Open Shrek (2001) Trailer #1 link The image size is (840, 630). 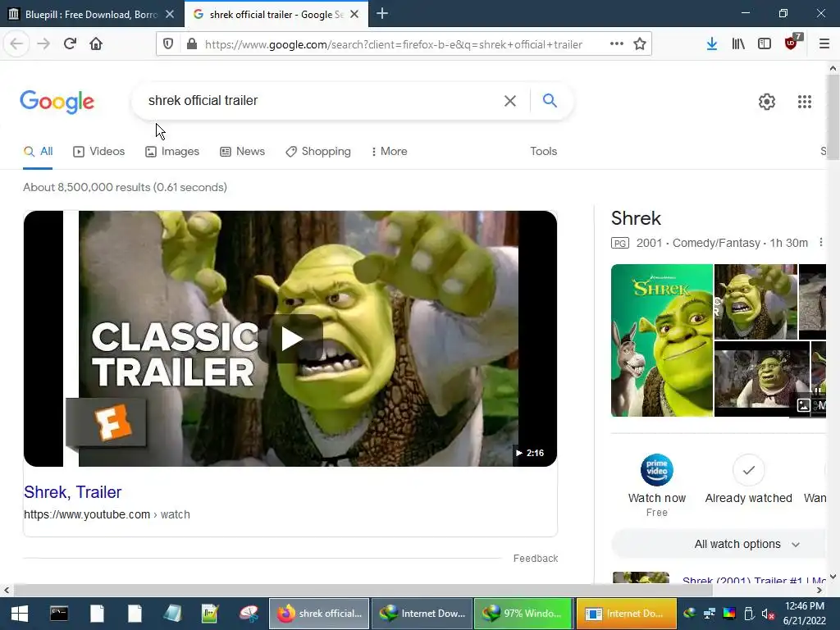(754, 580)
